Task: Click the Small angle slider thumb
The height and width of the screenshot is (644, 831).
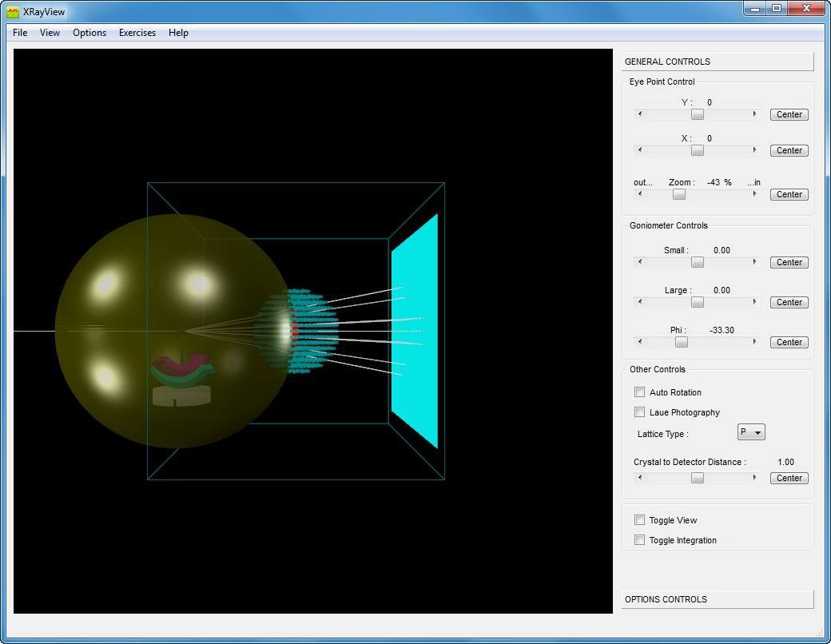Action: (698, 262)
